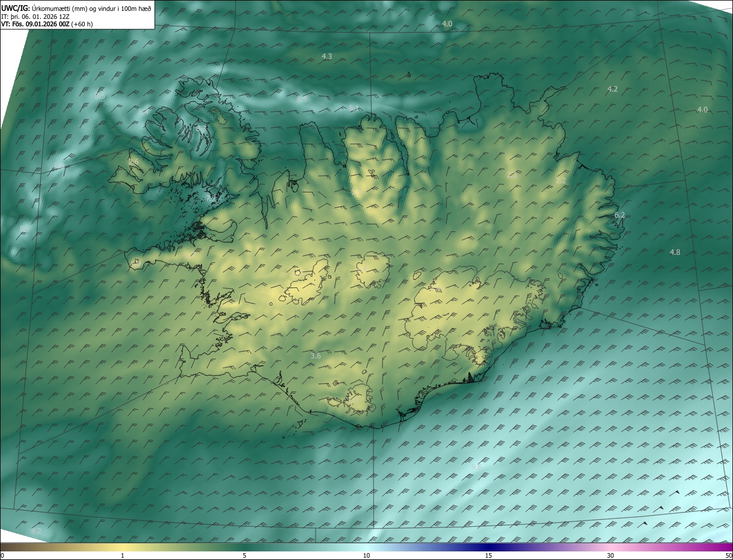Click the '2.6' value label in the Westfjords
Viewport: 733px width, 560px height.
[133, 162]
